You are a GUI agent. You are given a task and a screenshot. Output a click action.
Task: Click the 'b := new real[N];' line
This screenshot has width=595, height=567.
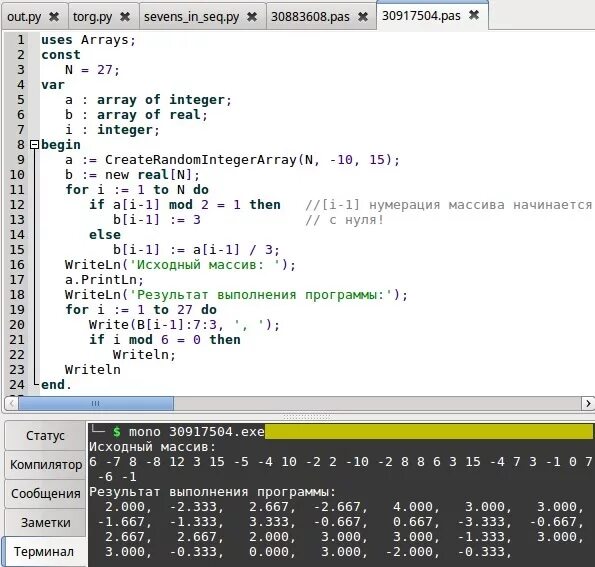(132, 175)
